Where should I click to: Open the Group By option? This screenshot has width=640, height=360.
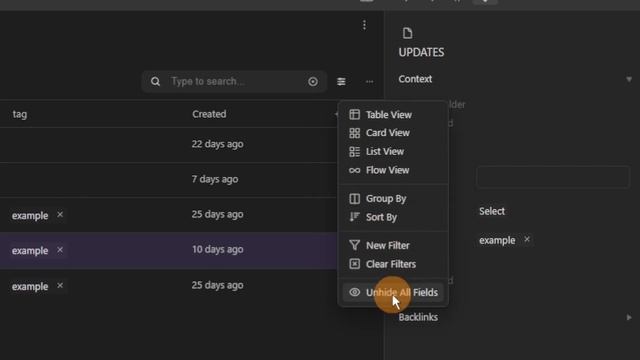[393, 199]
